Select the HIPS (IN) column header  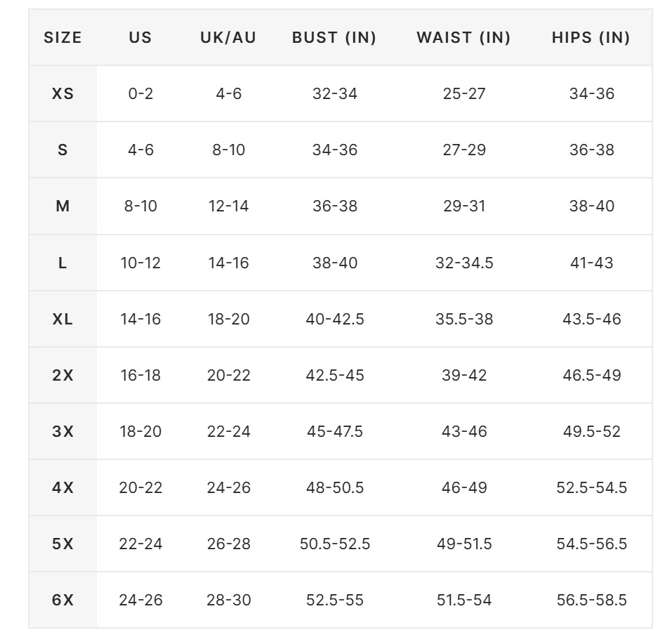tap(591, 38)
